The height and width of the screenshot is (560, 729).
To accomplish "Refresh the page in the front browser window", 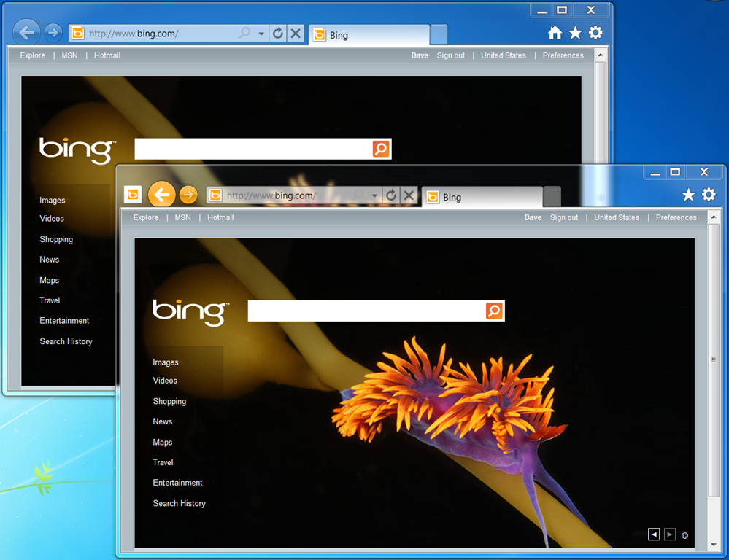I will tap(391, 195).
